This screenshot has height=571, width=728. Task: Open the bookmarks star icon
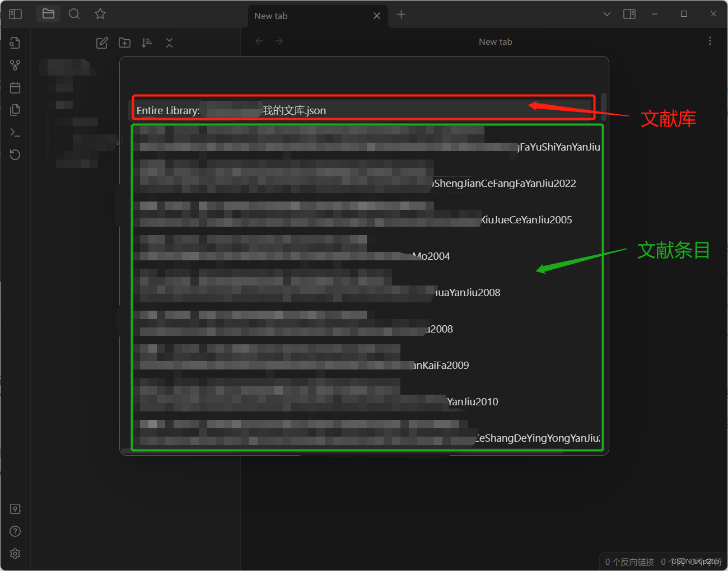100,14
